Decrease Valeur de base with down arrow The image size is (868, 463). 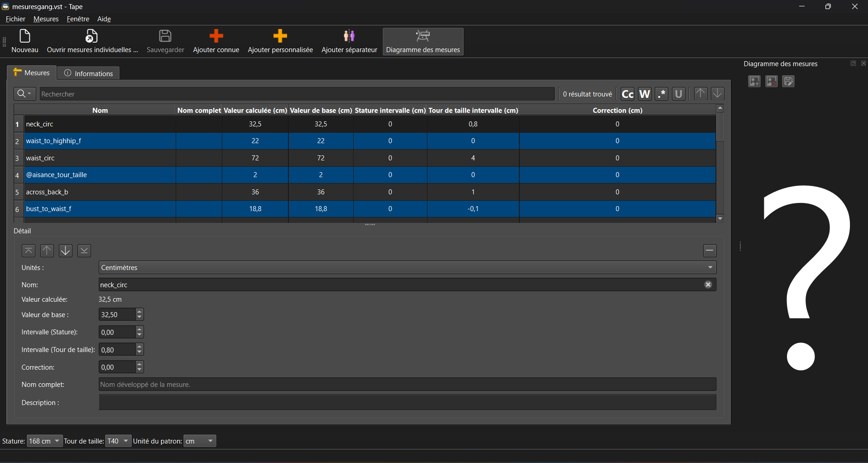[139, 318]
